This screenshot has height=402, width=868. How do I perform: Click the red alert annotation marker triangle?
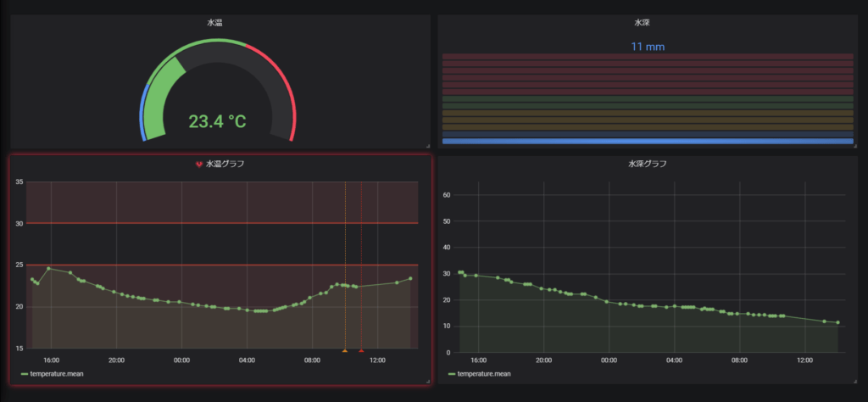(361, 350)
